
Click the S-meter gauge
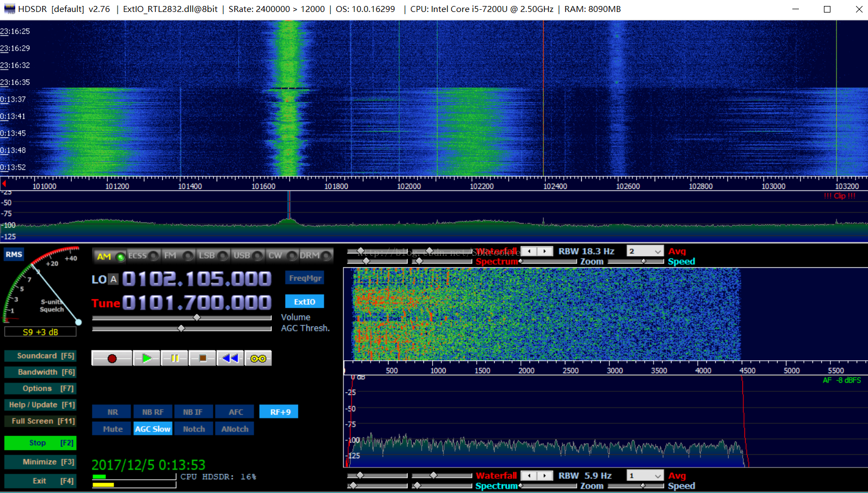click(x=41, y=286)
